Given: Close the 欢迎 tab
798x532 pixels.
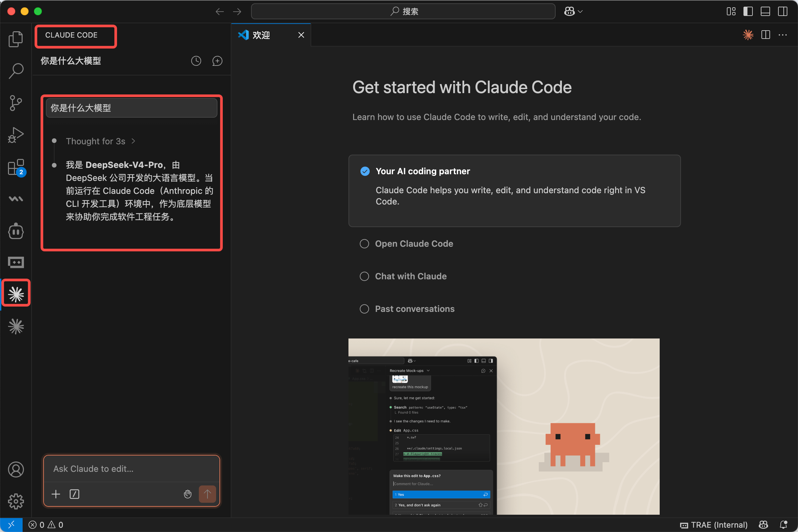Looking at the screenshot, I should point(301,35).
